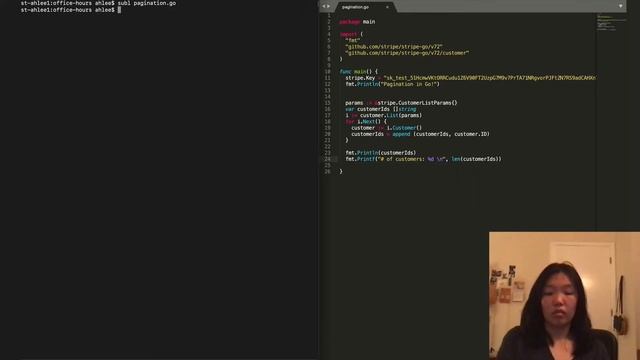
Task: Click 'for i.Next() {' line
Action: 366,122
